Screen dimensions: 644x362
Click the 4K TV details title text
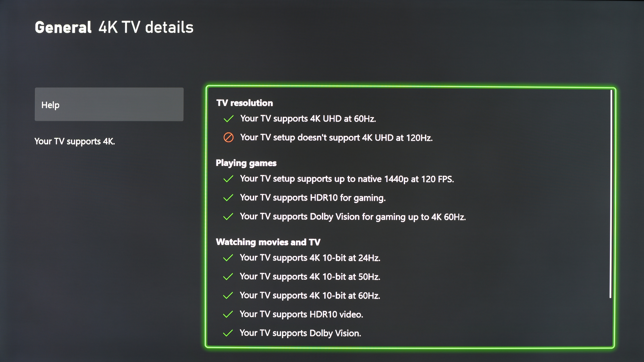tap(146, 27)
